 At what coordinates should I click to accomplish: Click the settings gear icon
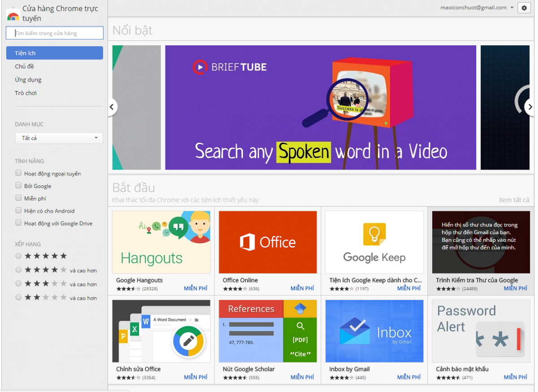(x=524, y=8)
